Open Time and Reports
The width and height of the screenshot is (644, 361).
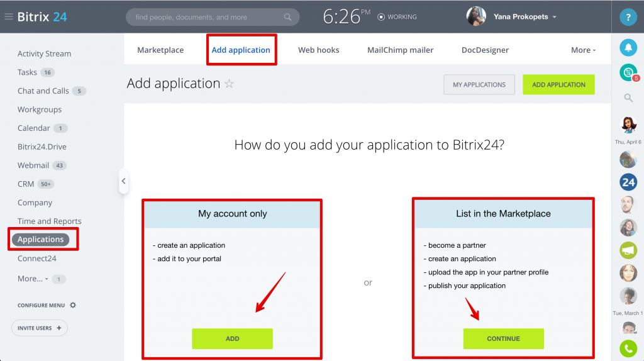point(49,221)
